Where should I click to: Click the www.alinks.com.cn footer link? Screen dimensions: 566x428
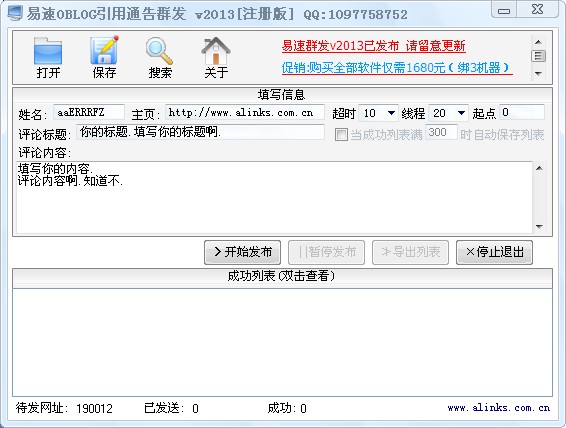click(498, 408)
